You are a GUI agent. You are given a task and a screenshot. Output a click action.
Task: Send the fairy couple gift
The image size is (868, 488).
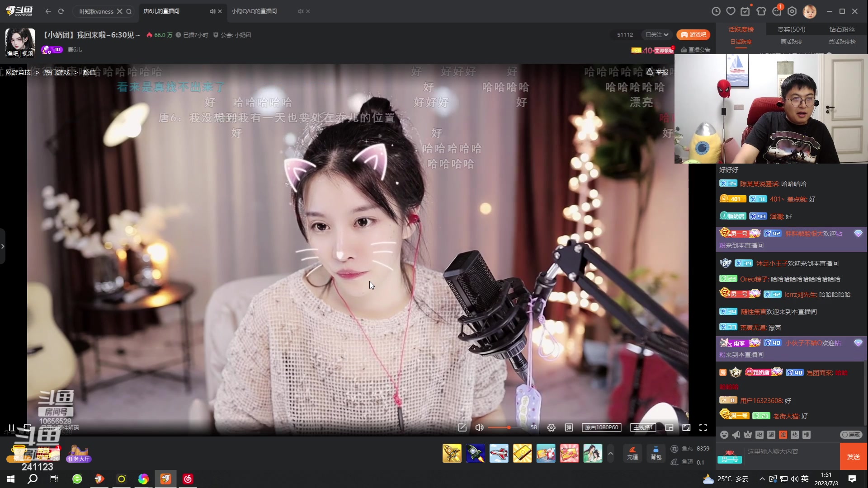tap(593, 453)
